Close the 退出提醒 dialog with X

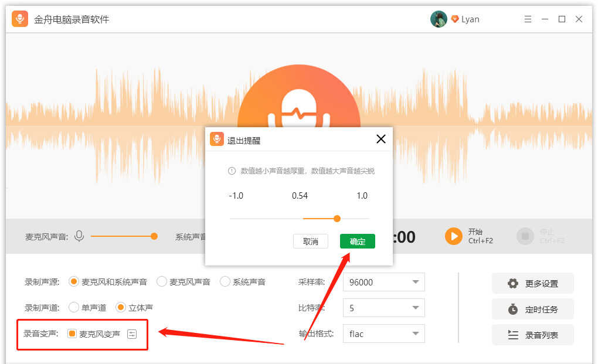pos(380,139)
